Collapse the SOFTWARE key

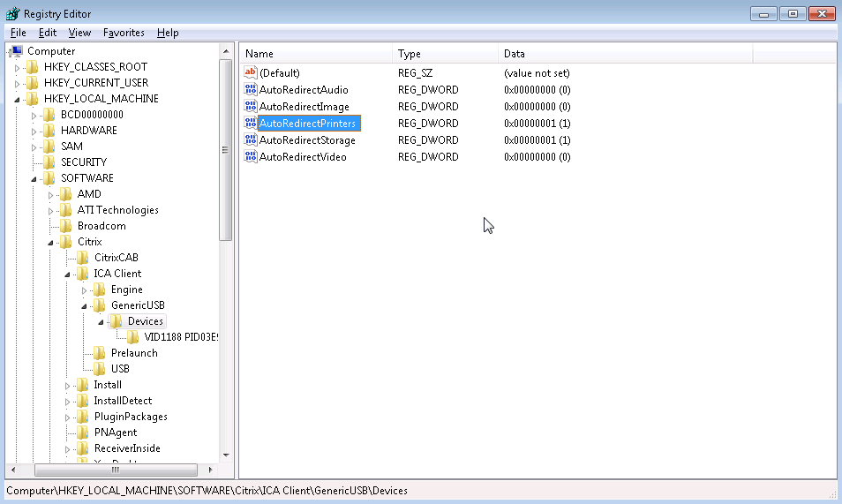[34, 179]
